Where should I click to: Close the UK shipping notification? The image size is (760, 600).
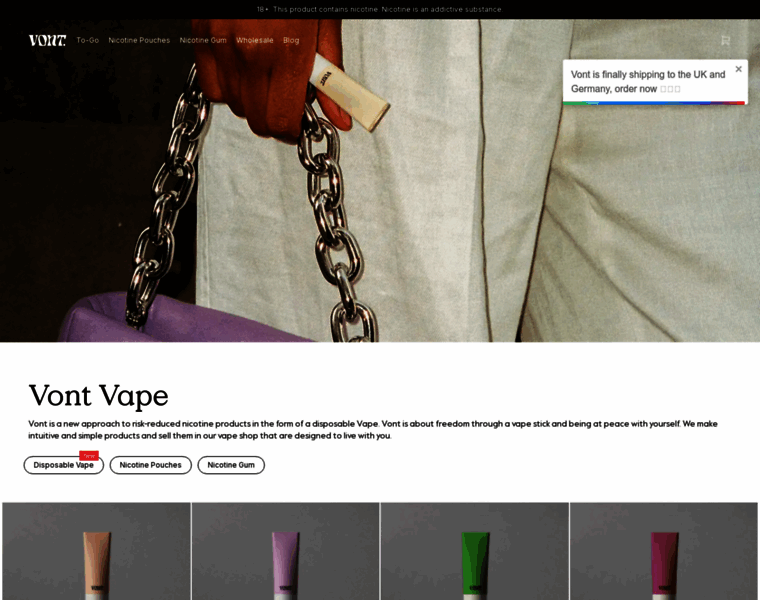click(739, 69)
